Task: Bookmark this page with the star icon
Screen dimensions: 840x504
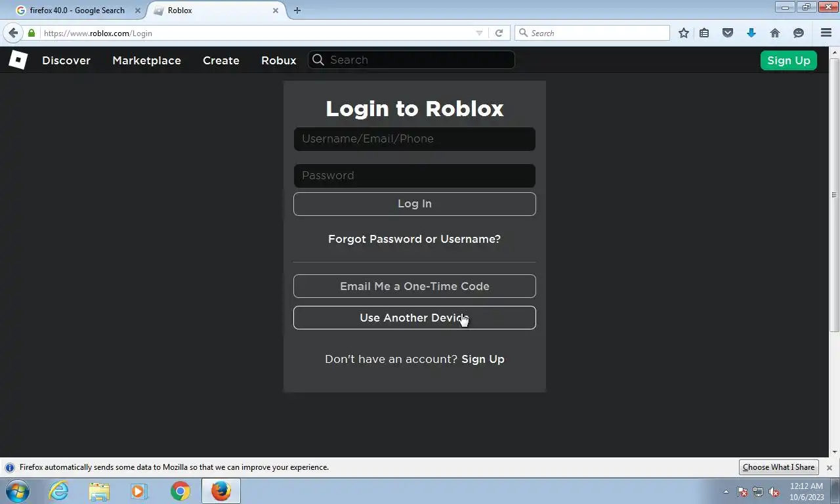Action: coord(684,33)
